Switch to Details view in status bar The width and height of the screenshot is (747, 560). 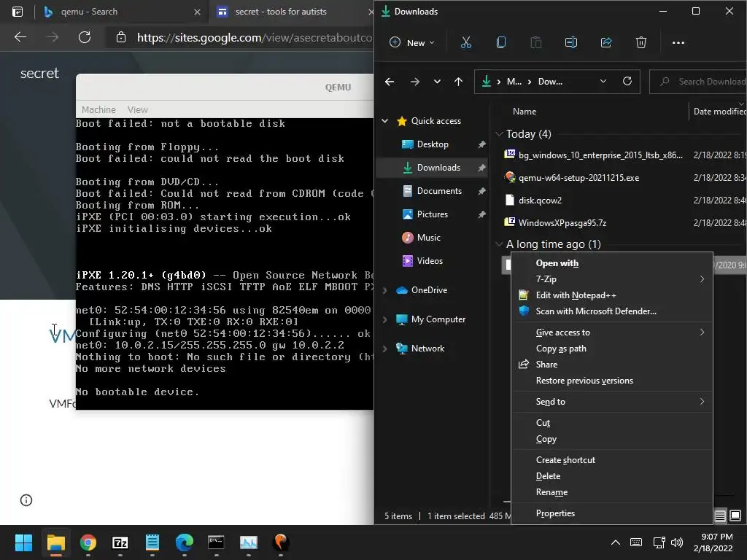point(720,516)
